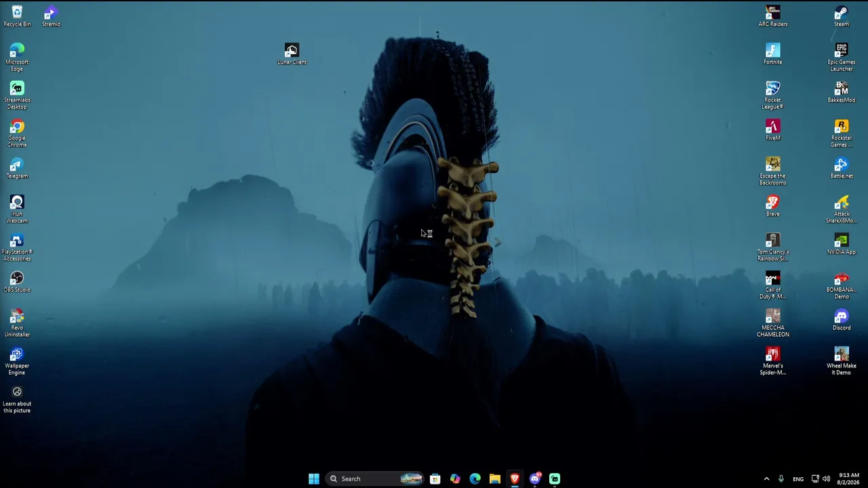Open Microsoft Store from the taskbar
Viewport: 868px width, 488px height.
pos(435,479)
